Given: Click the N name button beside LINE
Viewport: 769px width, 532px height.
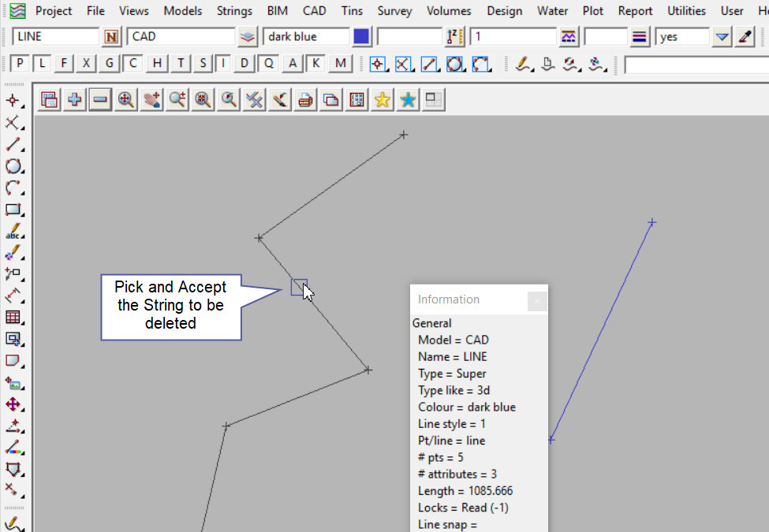Looking at the screenshot, I should [112, 37].
